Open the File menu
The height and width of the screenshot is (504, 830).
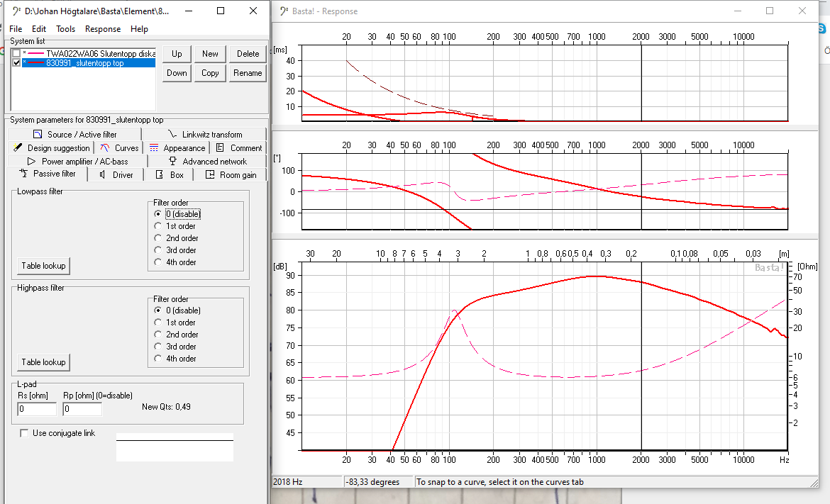point(16,29)
